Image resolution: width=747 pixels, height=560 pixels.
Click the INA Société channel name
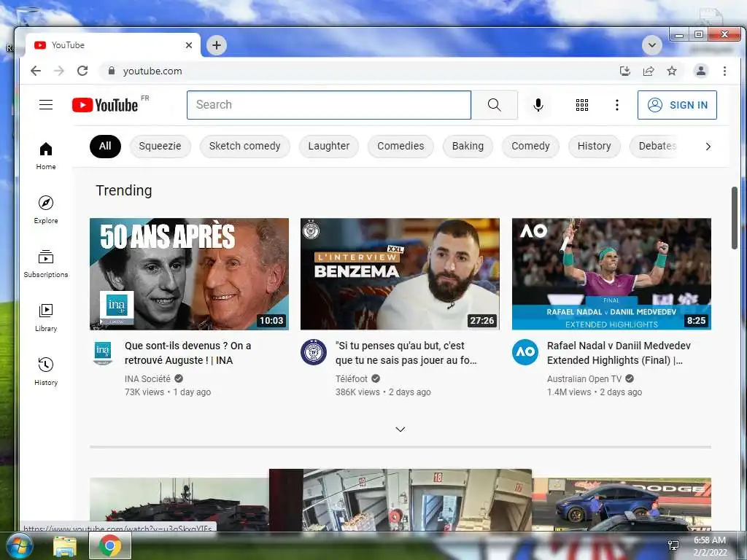[x=147, y=378]
